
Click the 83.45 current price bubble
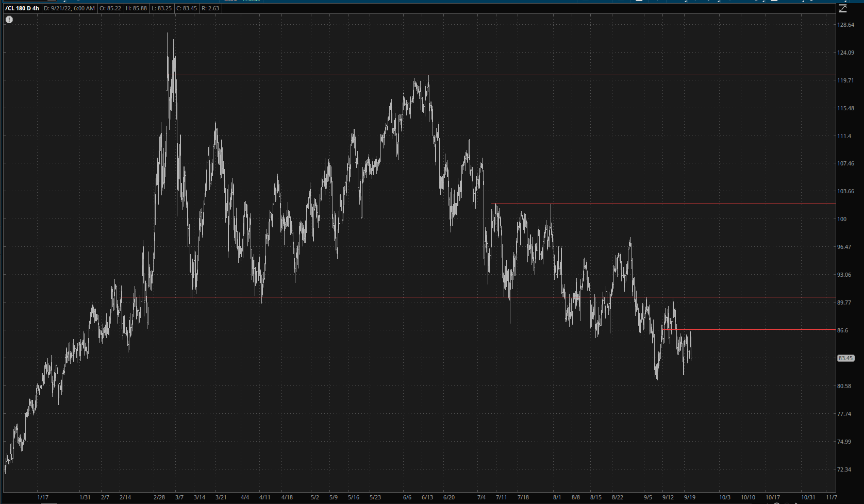tap(845, 358)
